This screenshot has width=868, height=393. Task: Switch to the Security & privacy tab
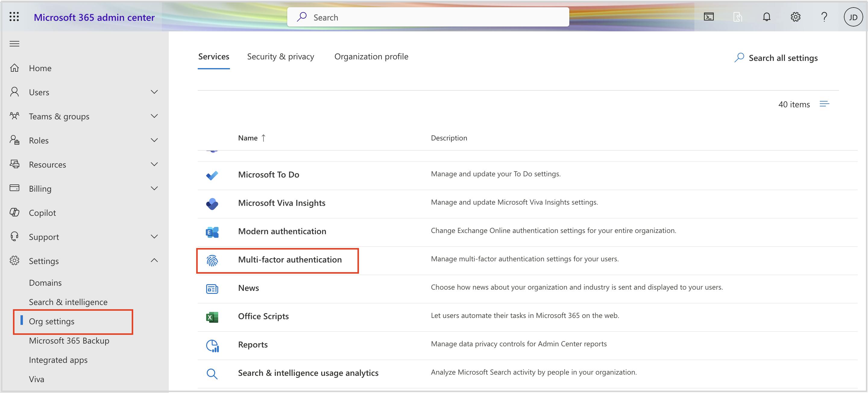pos(280,57)
